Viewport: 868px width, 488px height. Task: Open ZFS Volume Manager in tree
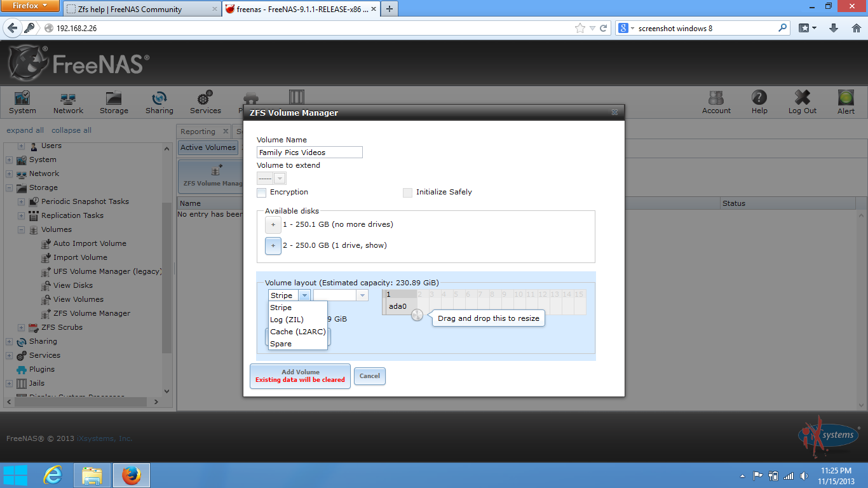click(x=92, y=313)
